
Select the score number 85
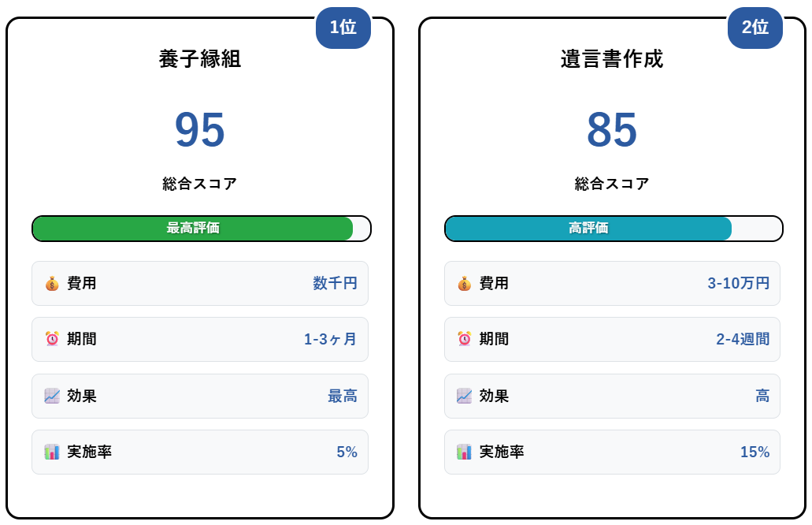coord(612,129)
